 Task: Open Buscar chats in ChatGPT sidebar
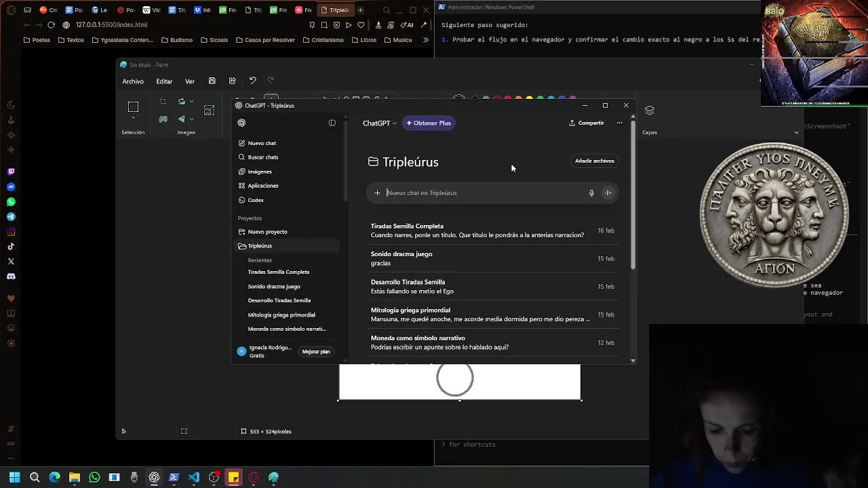[x=262, y=157]
